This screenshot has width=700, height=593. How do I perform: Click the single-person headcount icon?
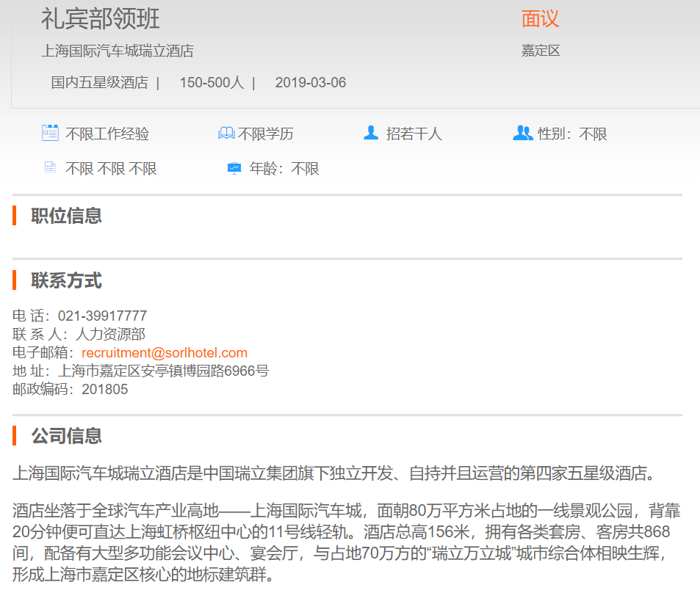(x=371, y=133)
